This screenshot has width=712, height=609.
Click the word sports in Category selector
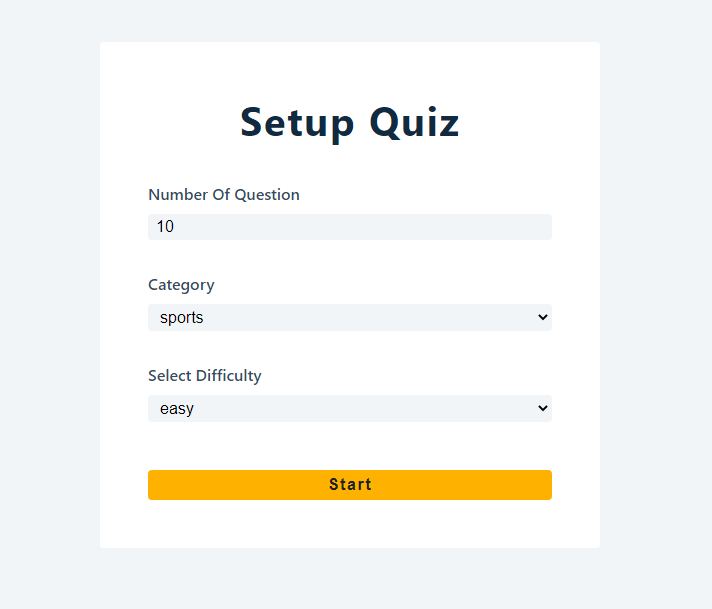(x=182, y=317)
